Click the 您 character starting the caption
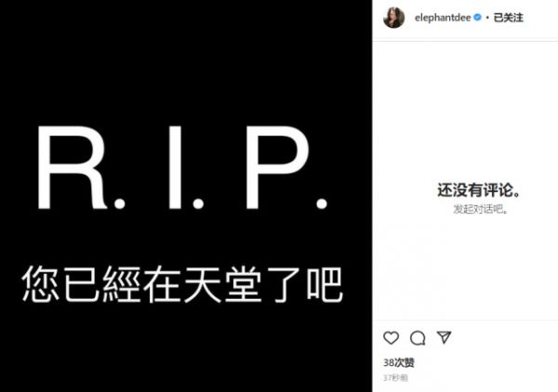The height and width of the screenshot is (392, 558). coord(41,284)
